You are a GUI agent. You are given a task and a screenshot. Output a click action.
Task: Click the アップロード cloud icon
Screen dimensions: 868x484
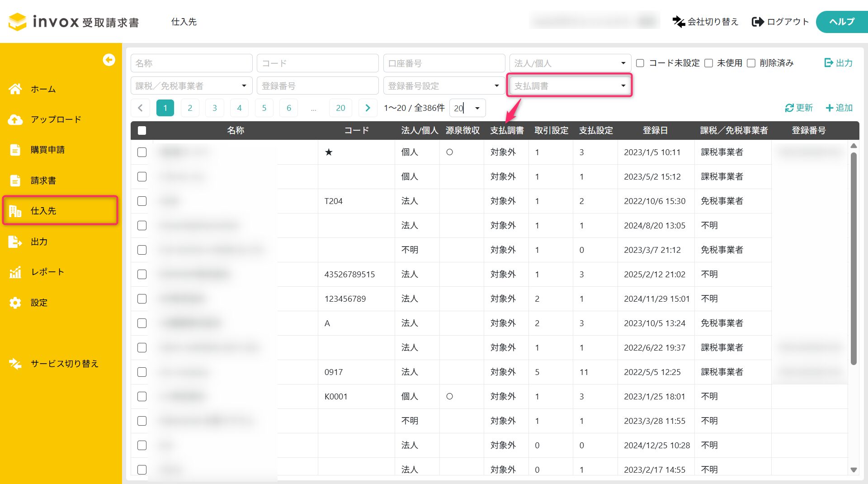point(15,119)
